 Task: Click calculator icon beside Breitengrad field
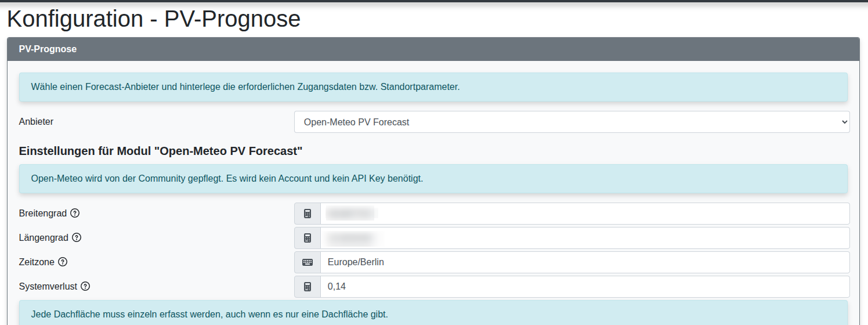(308, 214)
